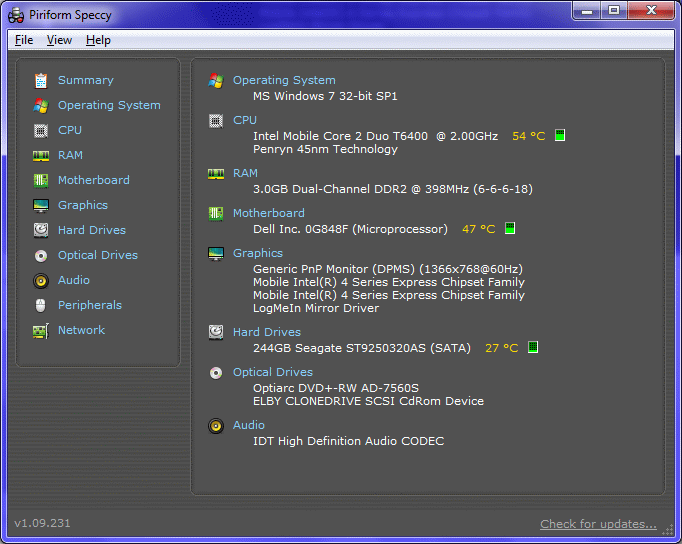Click the Audio speaker icon in sidebar
This screenshot has height=544, width=682.
[x=41, y=281]
